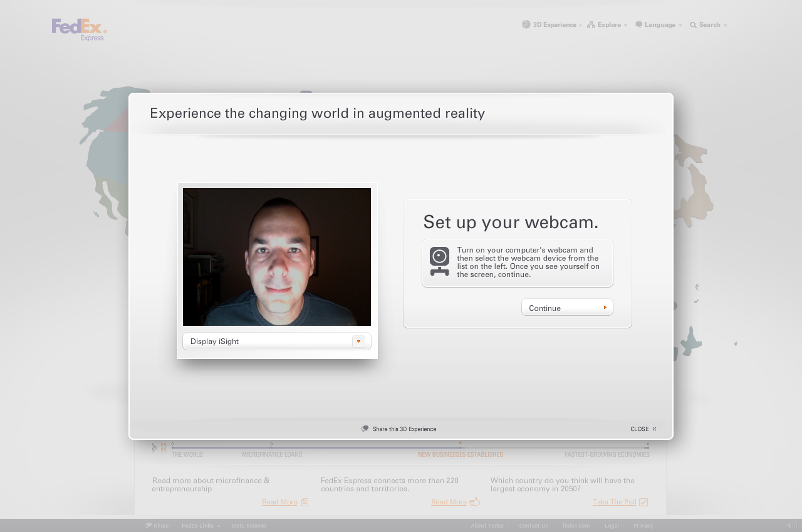Open the webcam device dropdown arrow
The width and height of the screenshot is (802, 532).
[358, 342]
